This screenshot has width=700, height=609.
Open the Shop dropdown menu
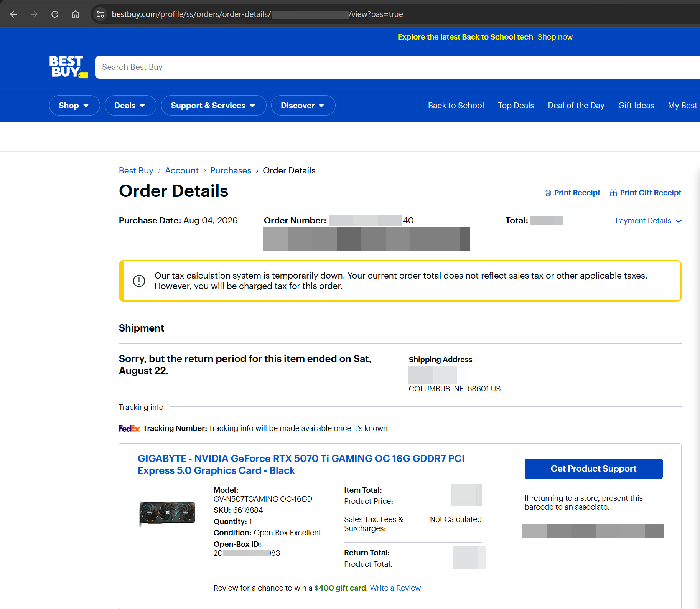pos(74,106)
